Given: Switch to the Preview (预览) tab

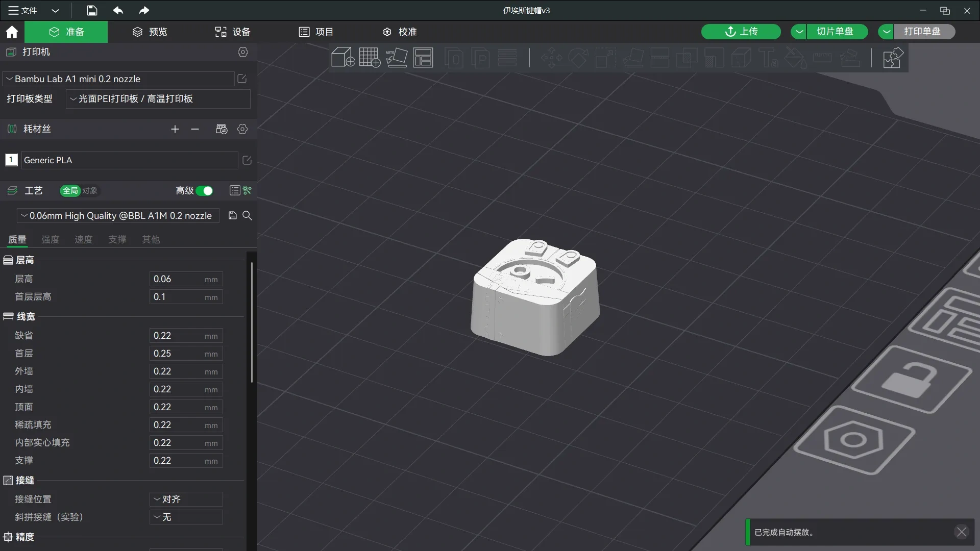Looking at the screenshot, I should 150,32.
